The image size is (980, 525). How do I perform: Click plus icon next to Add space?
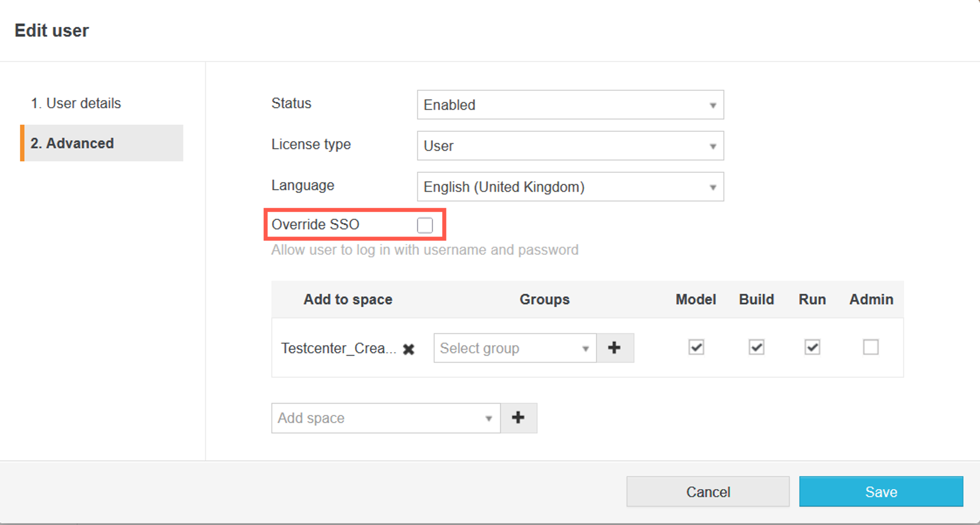pyautogui.click(x=518, y=418)
